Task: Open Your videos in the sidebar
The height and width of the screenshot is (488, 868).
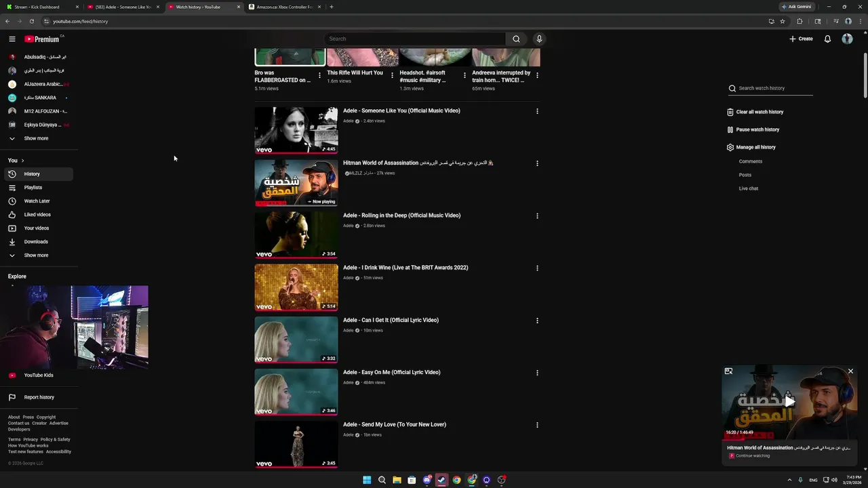Action: tap(39, 228)
